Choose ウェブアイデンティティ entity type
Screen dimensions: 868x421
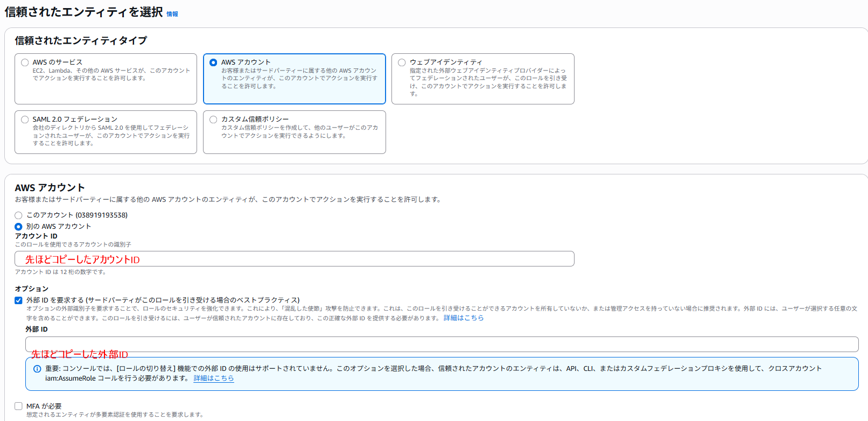[x=402, y=62]
